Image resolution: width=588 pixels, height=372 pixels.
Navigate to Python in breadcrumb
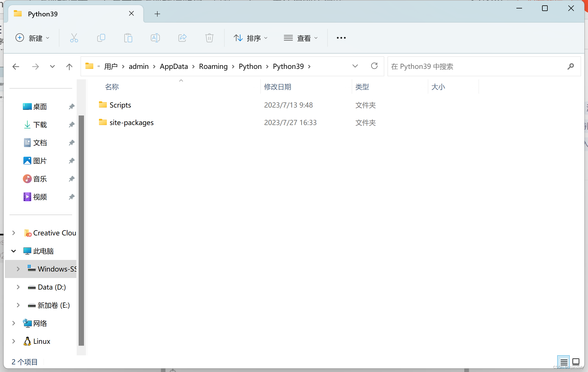pos(250,66)
